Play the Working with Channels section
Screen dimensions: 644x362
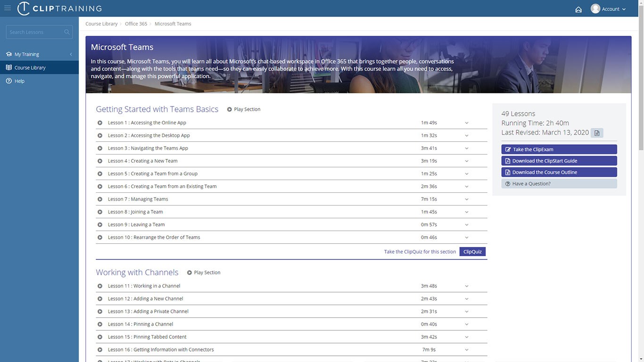(x=204, y=272)
